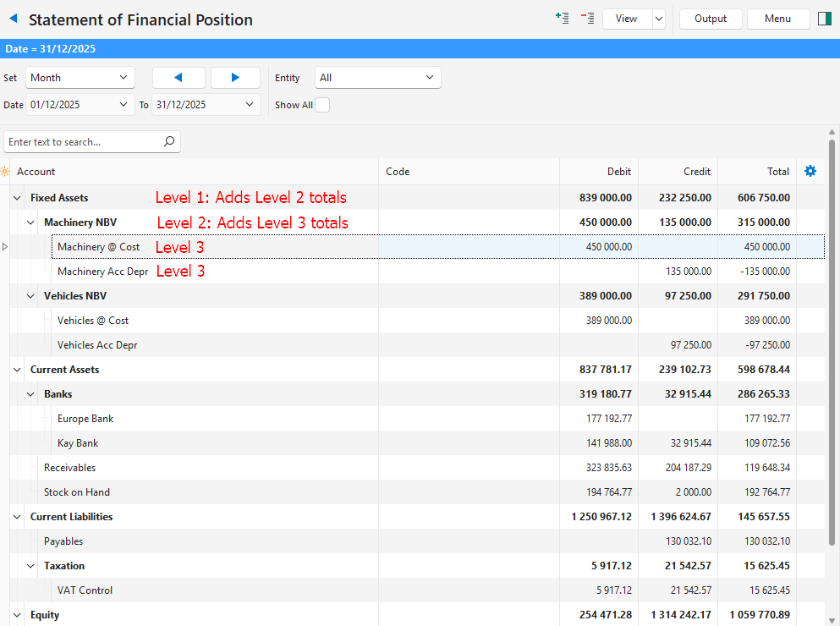
Task: Enable the Show All checkbox
Action: pyautogui.click(x=322, y=105)
